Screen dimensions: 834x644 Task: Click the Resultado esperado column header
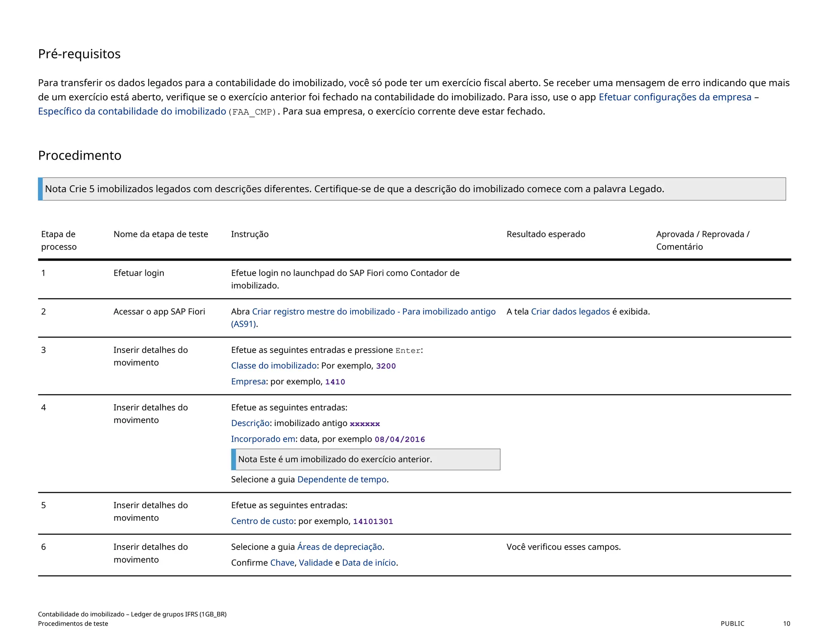tap(546, 234)
